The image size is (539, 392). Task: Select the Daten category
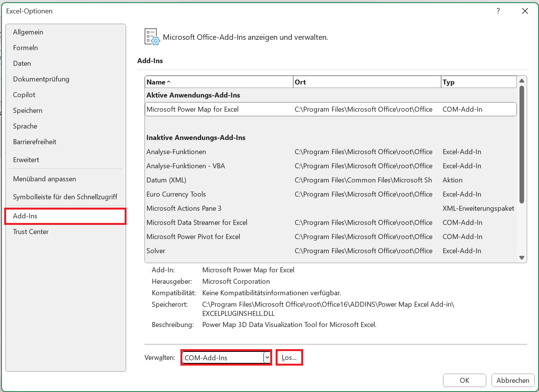66,63
